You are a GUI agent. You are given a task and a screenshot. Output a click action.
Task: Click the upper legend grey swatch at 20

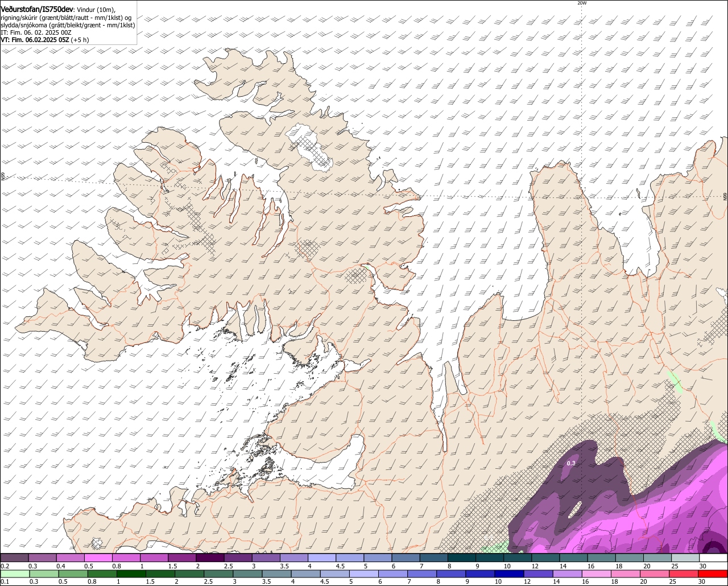click(x=657, y=558)
